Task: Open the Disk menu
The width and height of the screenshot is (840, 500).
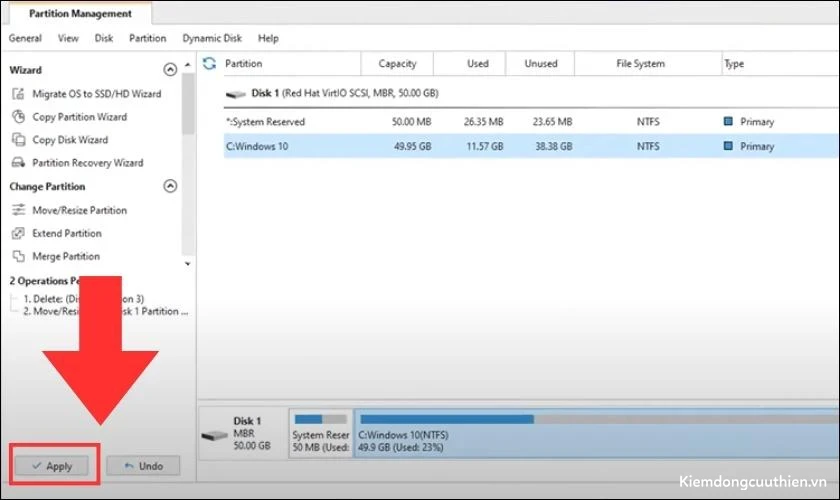Action: 104,38
